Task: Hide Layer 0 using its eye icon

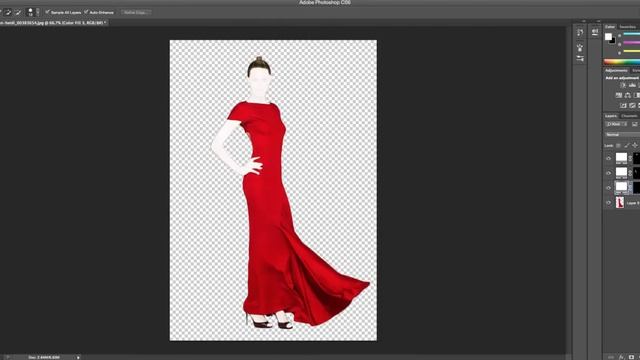Action: pyautogui.click(x=609, y=202)
